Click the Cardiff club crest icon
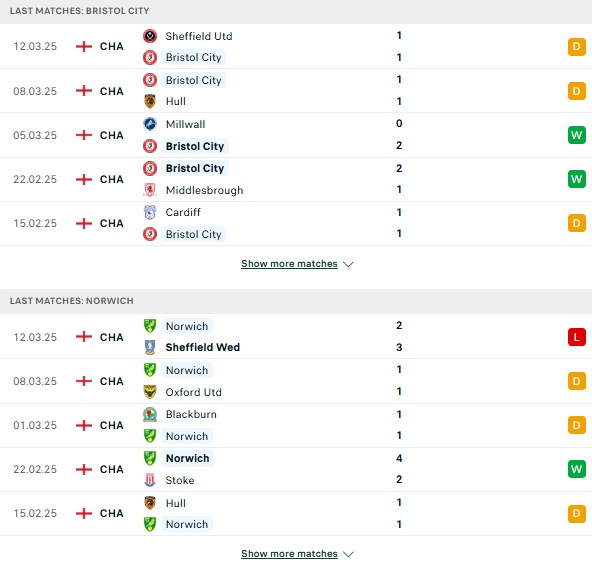The width and height of the screenshot is (592, 568). pos(150,212)
